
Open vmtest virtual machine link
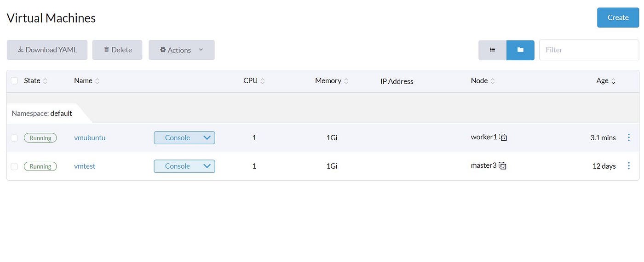click(85, 166)
